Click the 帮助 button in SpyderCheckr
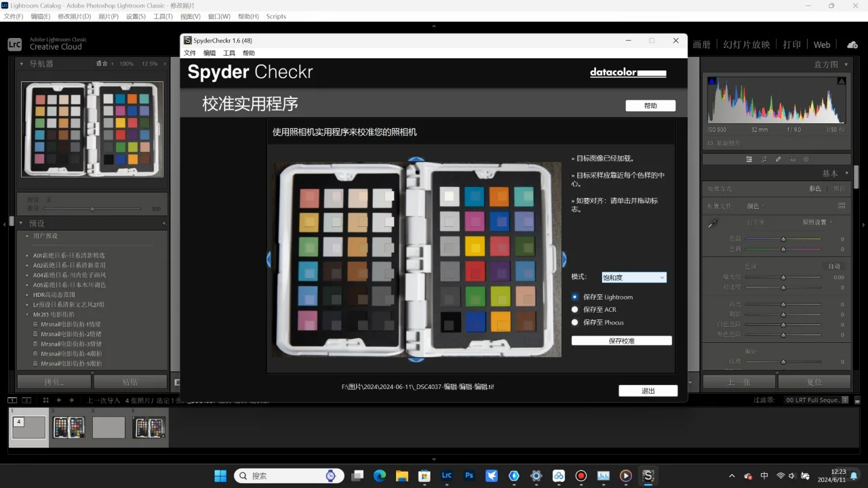Viewport: 868px width, 488px height. click(x=650, y=106)
